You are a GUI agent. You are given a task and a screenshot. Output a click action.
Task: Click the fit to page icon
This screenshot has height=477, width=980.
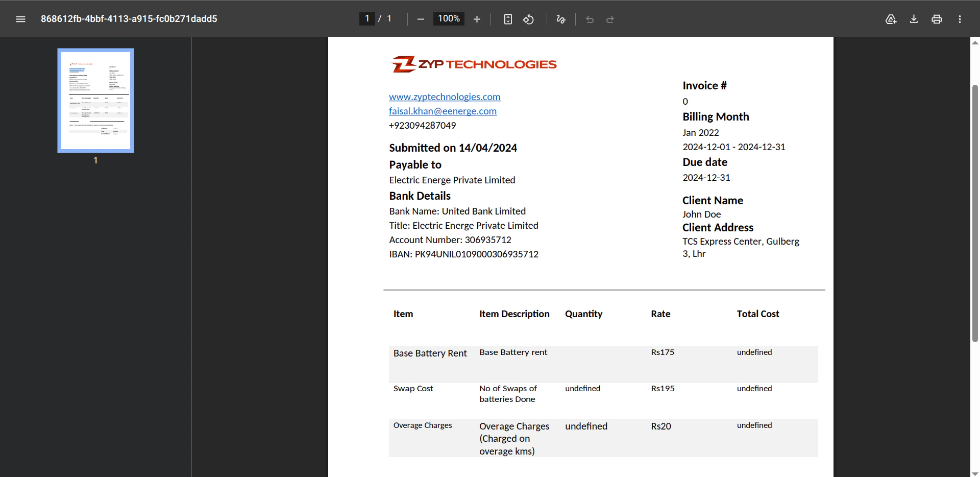pyautogui.click(x=508, y=19)
